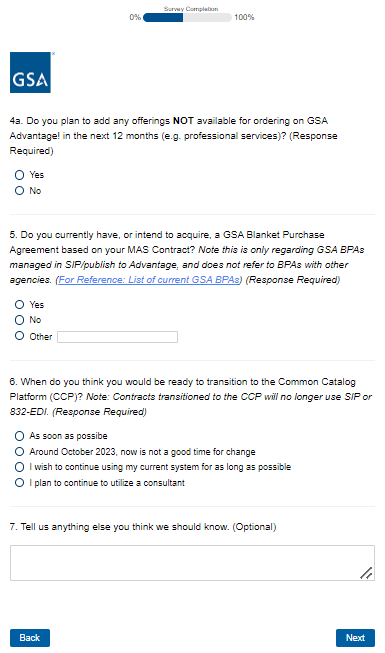This screenshot has width=385, height=653.
Task: Choose Yes for GSA Blanket Purchase Agreement
Action: (x=20, y=304)
